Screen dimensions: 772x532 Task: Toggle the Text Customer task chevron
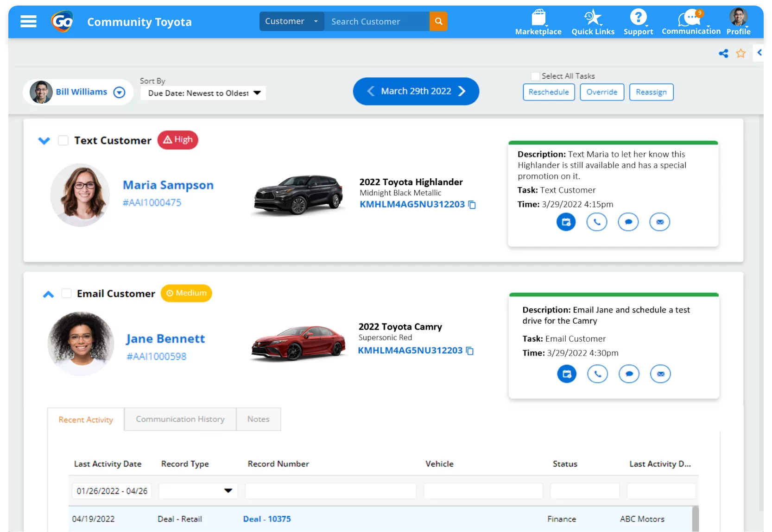(x=44, y=141)
